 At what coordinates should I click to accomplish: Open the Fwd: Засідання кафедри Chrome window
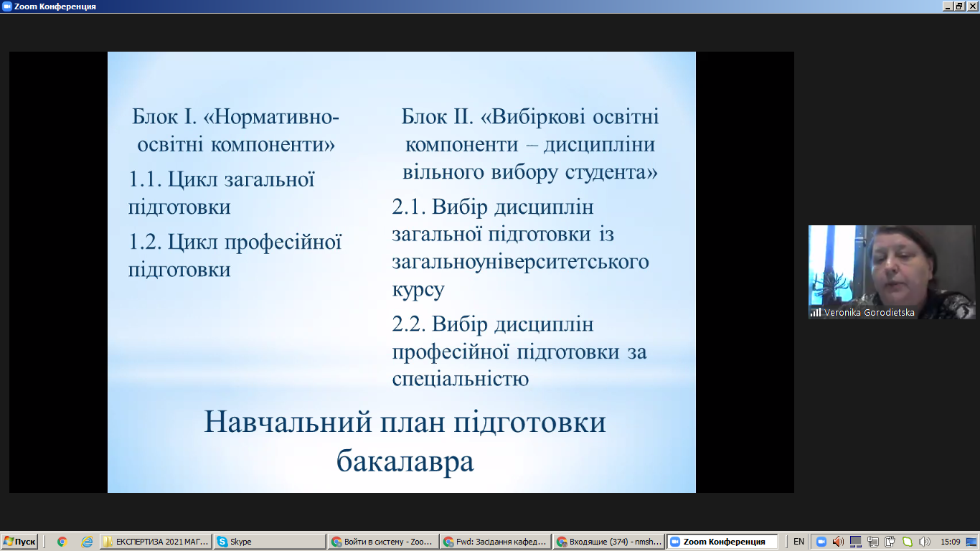495,542
